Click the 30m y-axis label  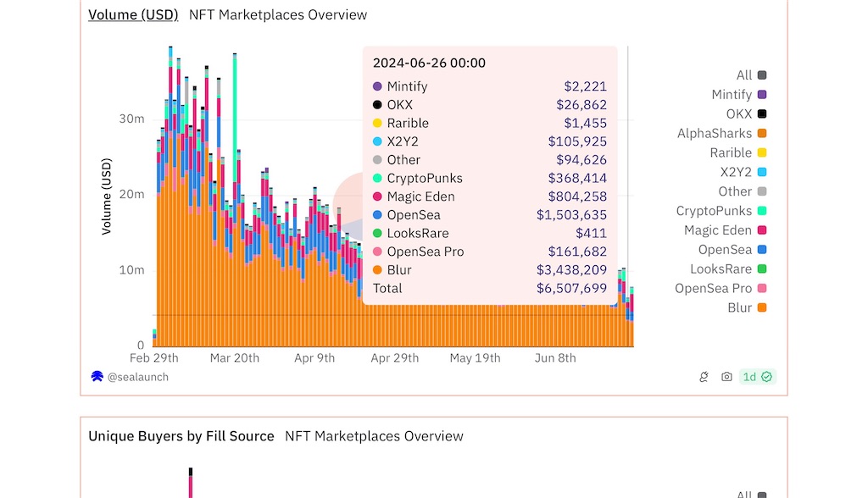(x=131, y=119)
